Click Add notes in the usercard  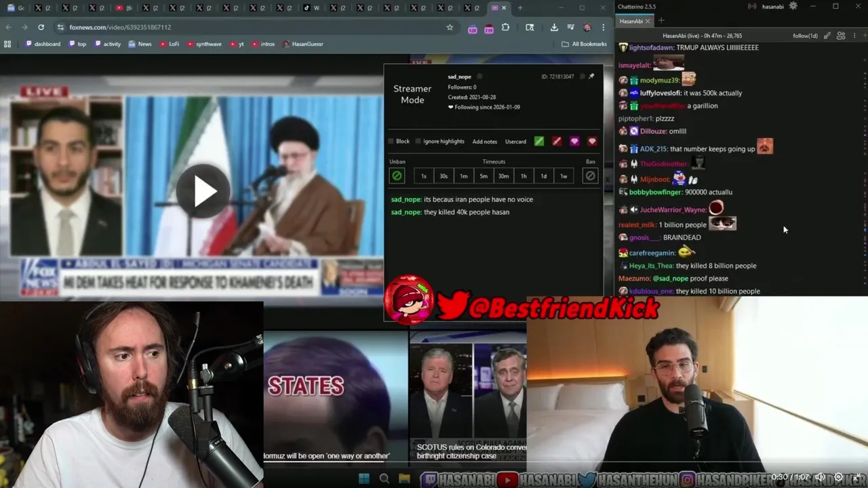pyautogui.click(x=485, y=142)
